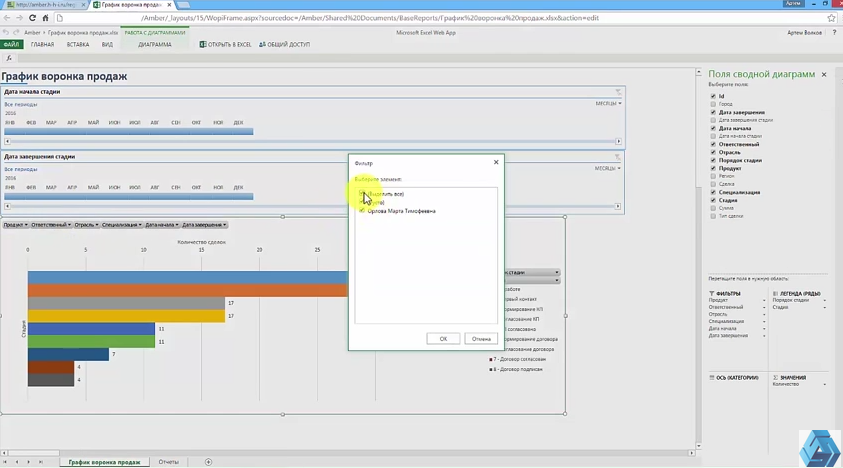Click the browser back arrow
Image resolution: width=843 pixels, height=468 pixels.
(7, 18)
